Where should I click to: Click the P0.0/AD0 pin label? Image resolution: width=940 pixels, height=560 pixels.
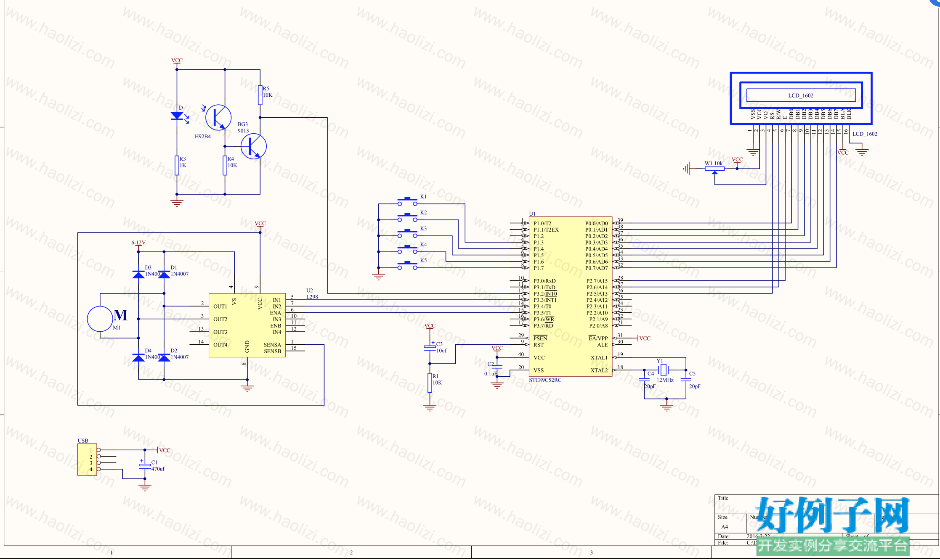pyautogui.click(x=597, y=224)
